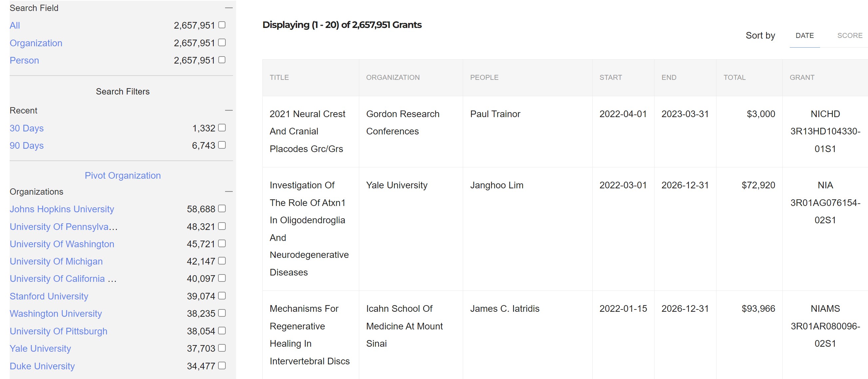Click grant number NICHD 3R13HD104330-01S1
The height and width of the screenshot is (379, 868).
825,131
